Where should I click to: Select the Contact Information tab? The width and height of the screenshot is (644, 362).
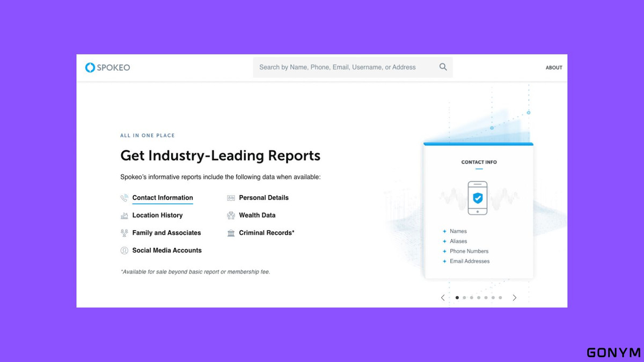click(163, 198)
